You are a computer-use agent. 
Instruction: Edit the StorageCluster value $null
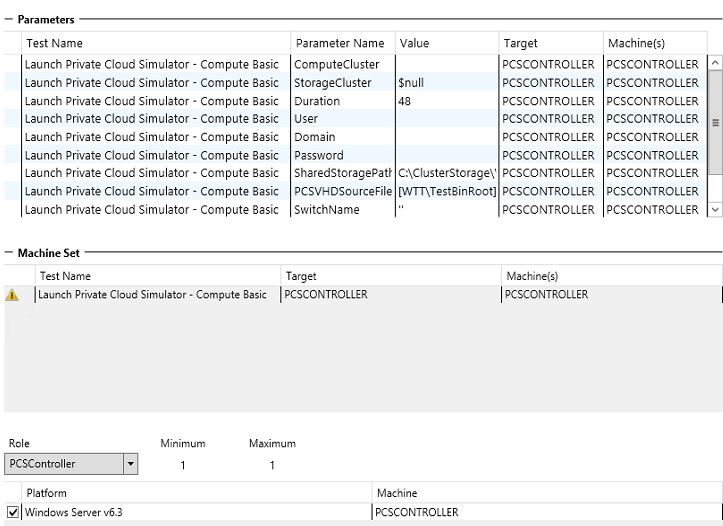pyautogui.click(x=446, y=83)
